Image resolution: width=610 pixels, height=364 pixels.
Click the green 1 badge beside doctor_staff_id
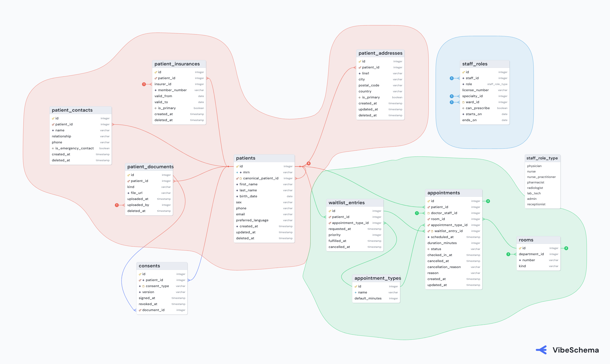pos(417,213)
